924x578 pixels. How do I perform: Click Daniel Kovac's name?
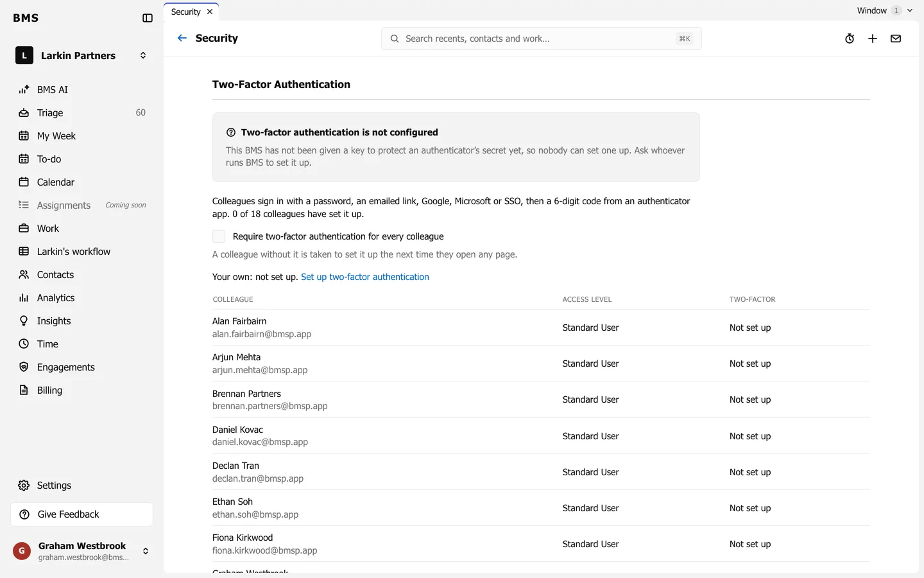(x=237, y=430)
